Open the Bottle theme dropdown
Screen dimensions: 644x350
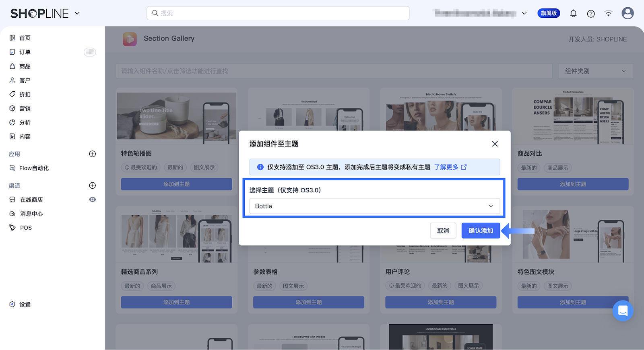[374, 206]
